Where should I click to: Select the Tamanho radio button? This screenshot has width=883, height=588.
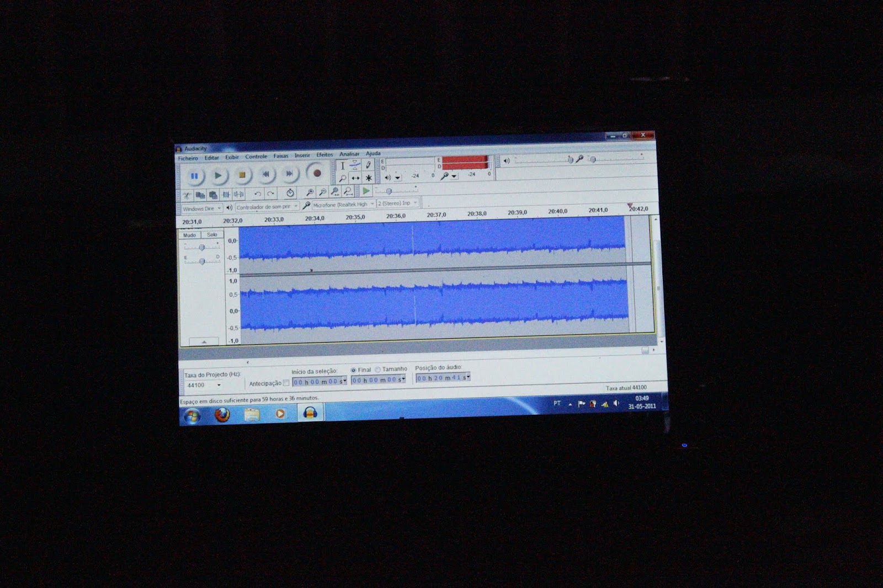(377, 370)
